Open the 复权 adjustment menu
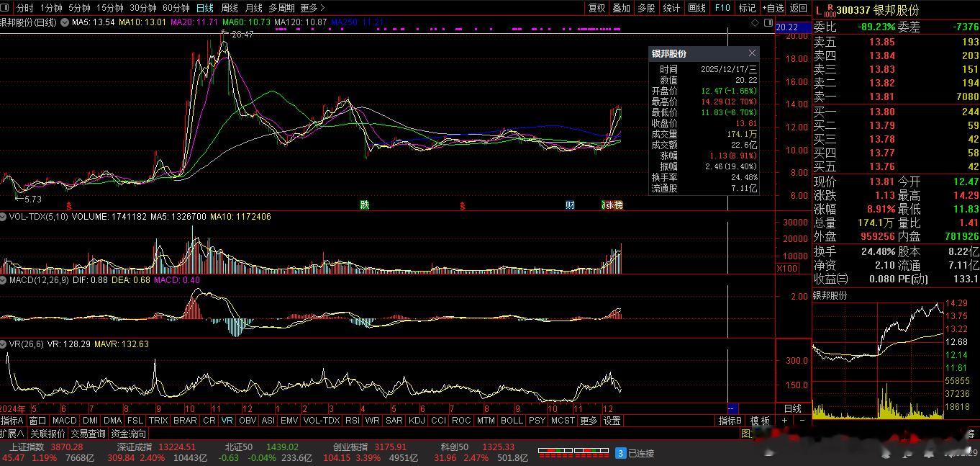Viewport: 980px width, 466px height. 596,8
